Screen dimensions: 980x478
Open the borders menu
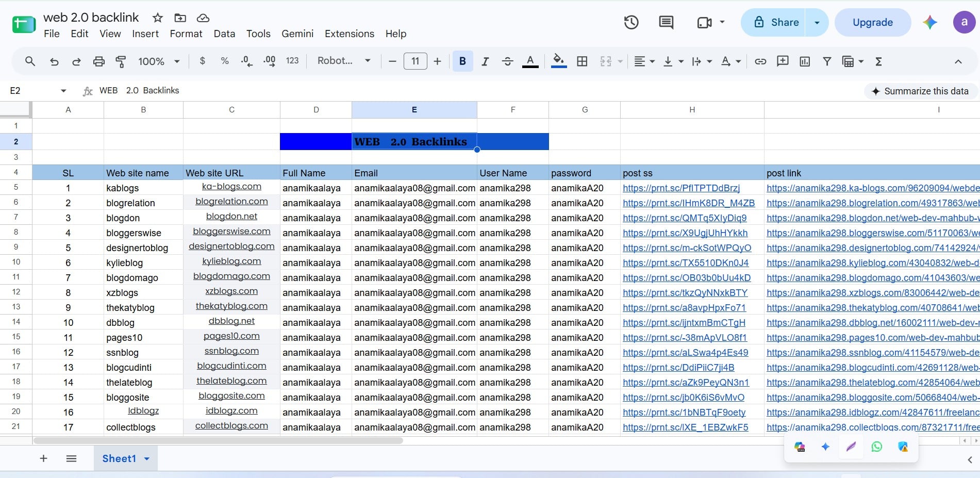[x=582, y=61]
